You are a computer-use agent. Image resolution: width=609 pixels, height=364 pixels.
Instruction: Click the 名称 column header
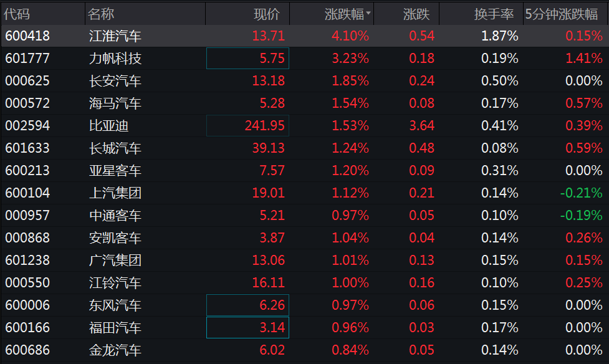(101, 14)
